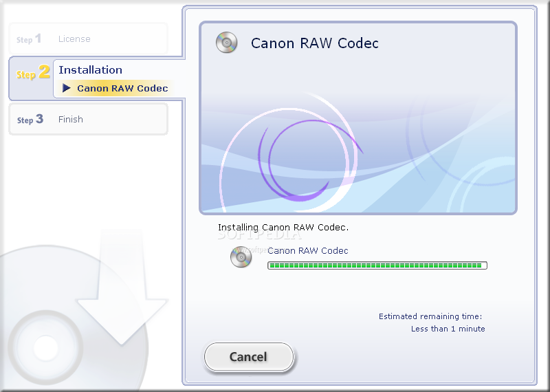Click the 'Estimated remaining time:' label
Screen dimensions: 550x392
[x=430, y=316]
